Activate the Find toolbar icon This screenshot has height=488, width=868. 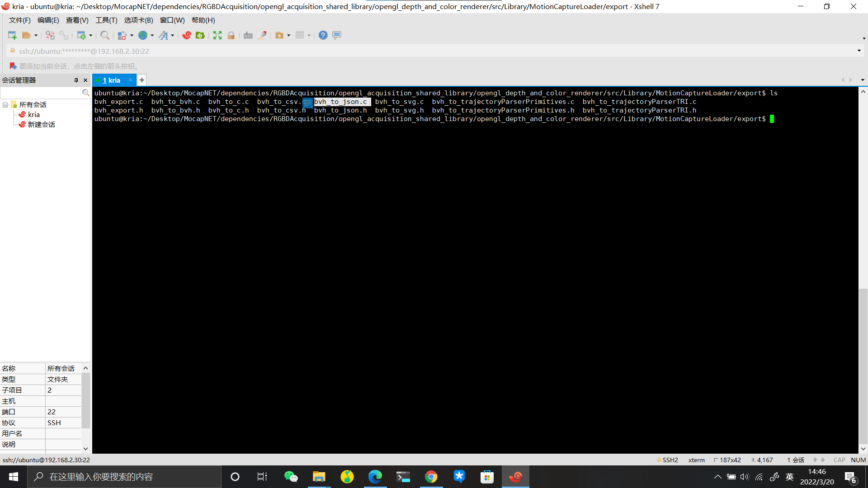click(105, 35)
